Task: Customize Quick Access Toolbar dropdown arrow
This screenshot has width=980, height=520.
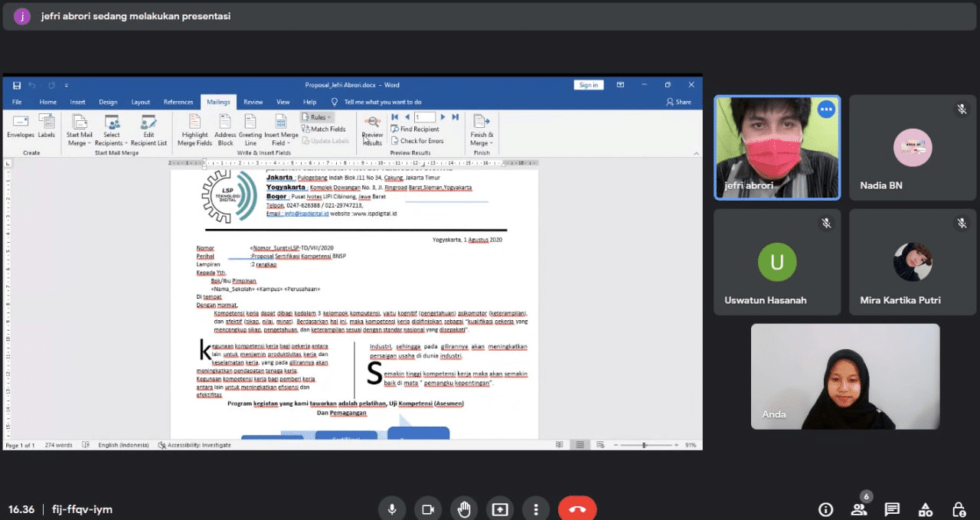Action: [x=67, y=85]
